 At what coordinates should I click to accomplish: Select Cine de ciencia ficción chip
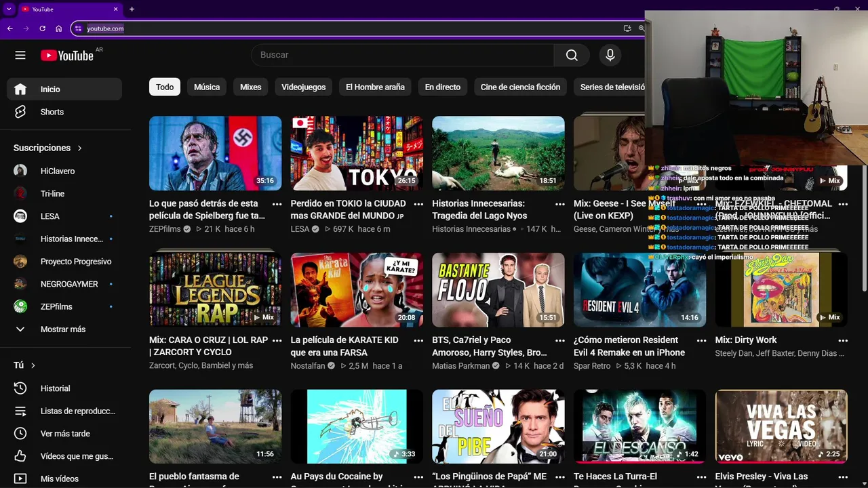coord(521,87)
